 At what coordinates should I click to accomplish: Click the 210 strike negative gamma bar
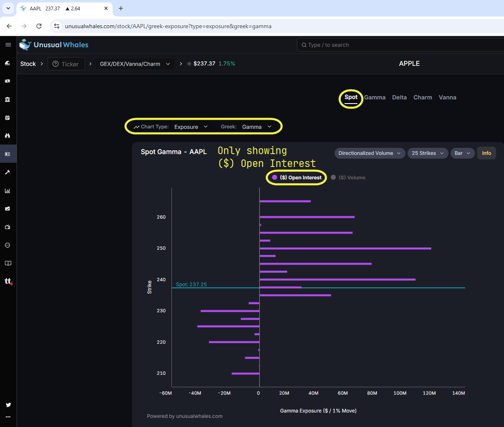pyautogui.click(x=246, y=374)
